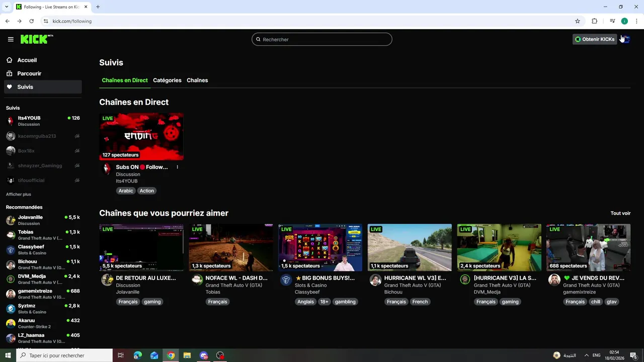Image resolution: width=644 pixels, height=362 pixels.
Task: Open the Accueil home page
Action: (x=43, y=60)
